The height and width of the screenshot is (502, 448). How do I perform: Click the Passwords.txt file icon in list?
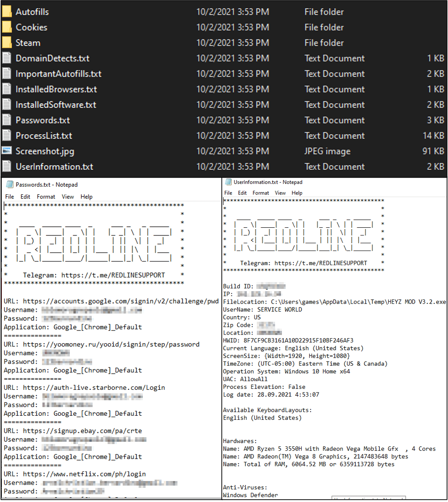click(7, 120)
